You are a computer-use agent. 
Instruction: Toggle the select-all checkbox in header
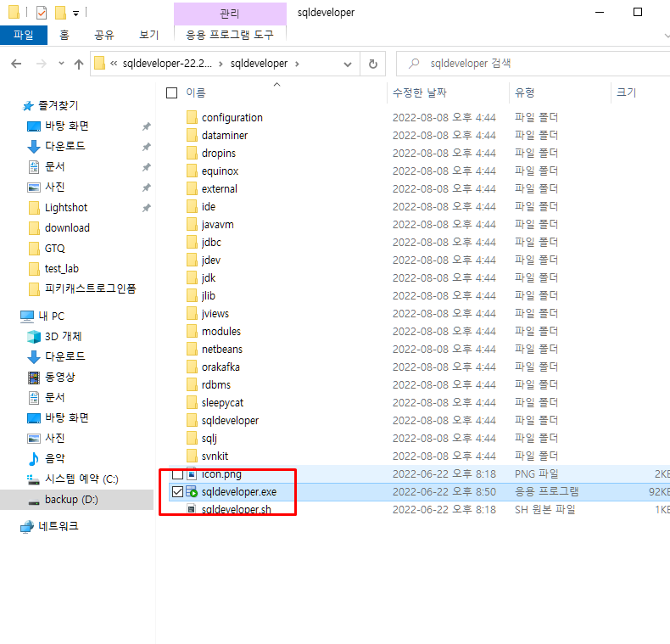171,92
